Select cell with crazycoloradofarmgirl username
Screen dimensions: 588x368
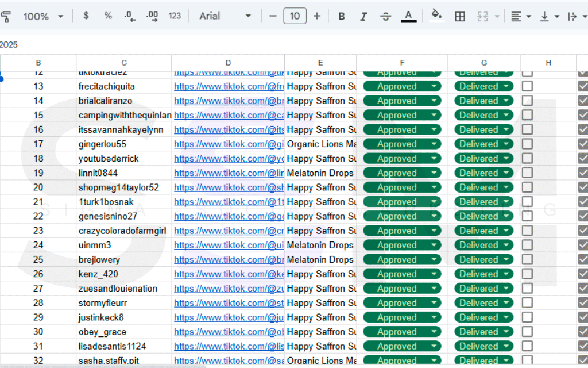(x=124, y=231)
